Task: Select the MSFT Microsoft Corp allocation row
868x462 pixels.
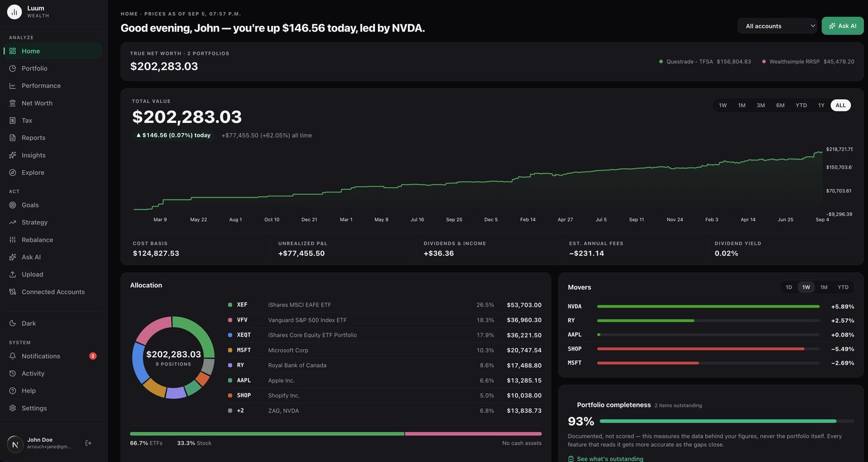Action: [384, 350]
